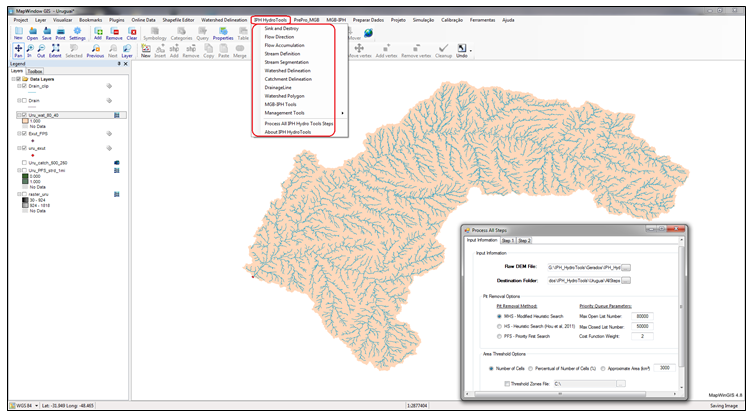
Task: Expand the Drain_clip layer node
Action: (x=19, y=86)
